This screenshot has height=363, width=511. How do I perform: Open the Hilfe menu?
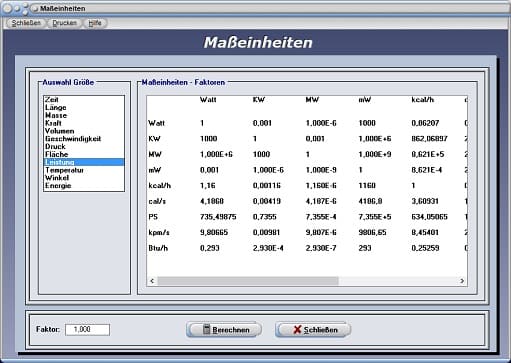[x=95, y=23]
